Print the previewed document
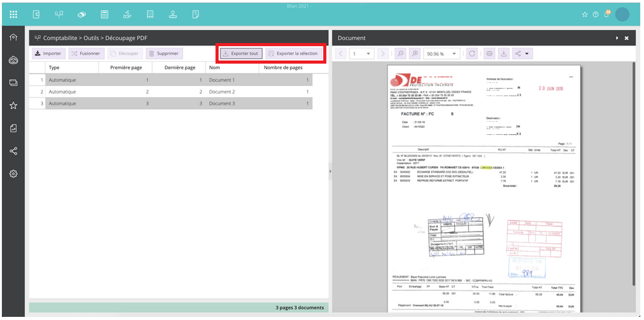The image size is (644, 320). coord(489,54)
